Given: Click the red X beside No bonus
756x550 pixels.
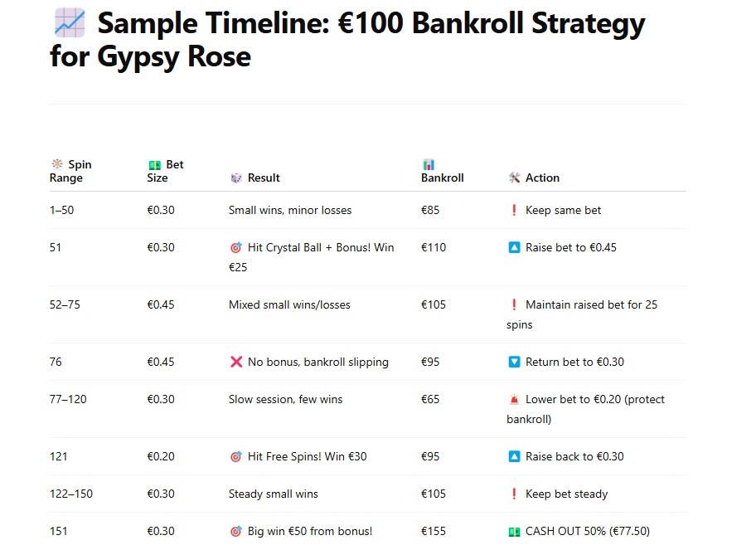Looking at the screenshot, I should point(236,363).
